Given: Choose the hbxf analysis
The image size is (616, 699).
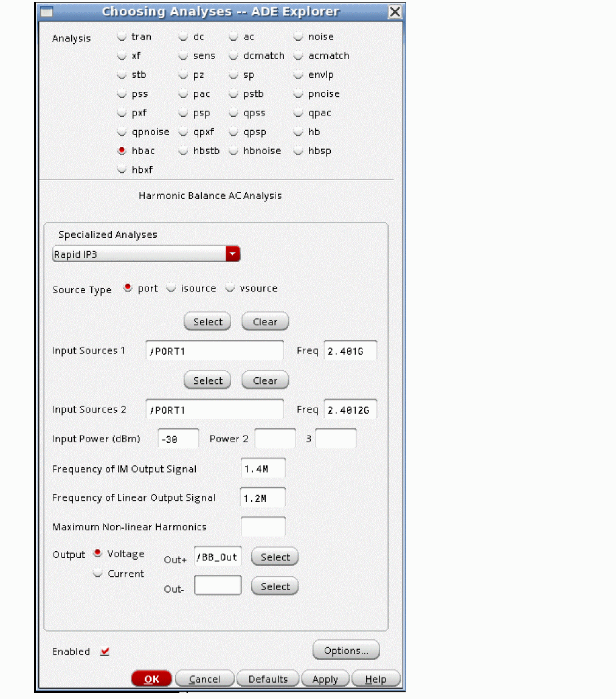Looking at the screenshot, I should pyautogui.click(x=122, y=169).
